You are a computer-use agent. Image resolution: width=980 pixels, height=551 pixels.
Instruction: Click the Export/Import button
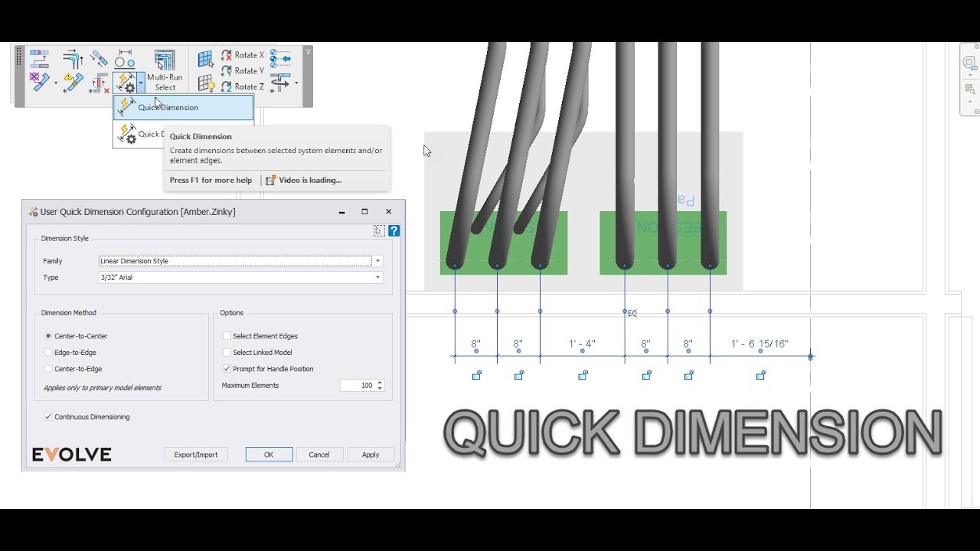pyautogui.click(x=196, y=455)
